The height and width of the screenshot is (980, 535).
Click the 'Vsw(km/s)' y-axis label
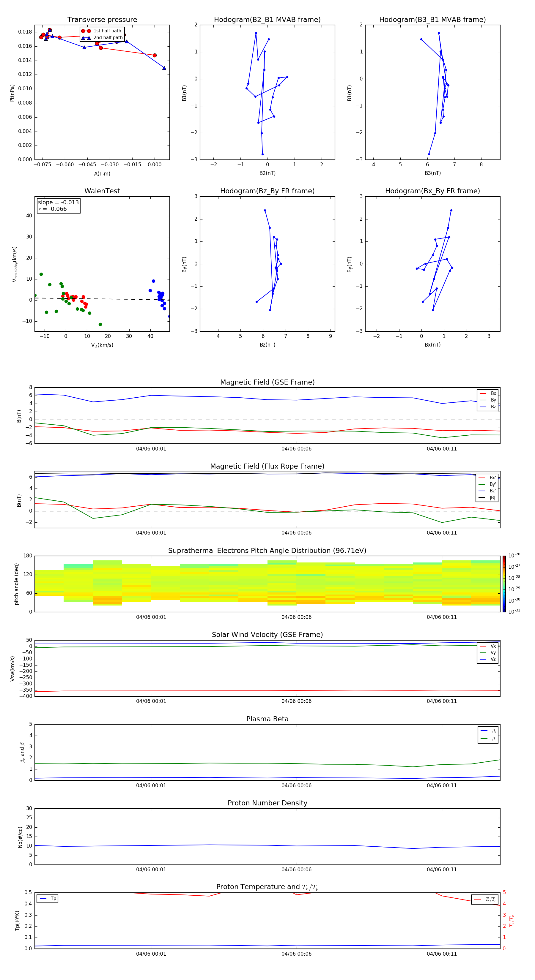pyautogui.click(x=12, y=668)
